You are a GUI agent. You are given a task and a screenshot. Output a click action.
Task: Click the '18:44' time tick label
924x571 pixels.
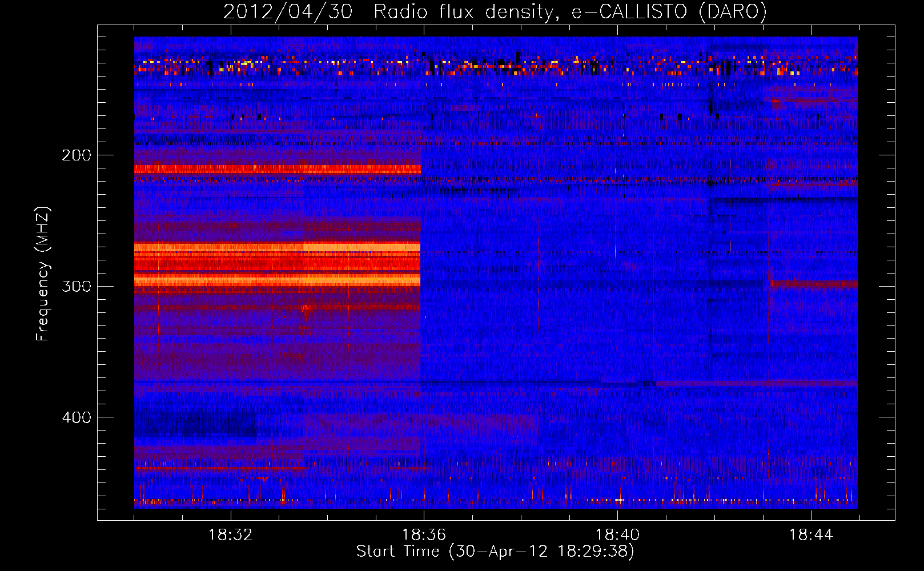(811, 535)
